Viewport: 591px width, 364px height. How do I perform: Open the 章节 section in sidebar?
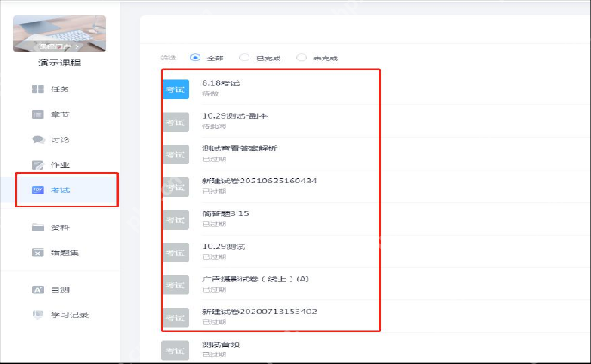pyautogui.click(x=60, y=114)
